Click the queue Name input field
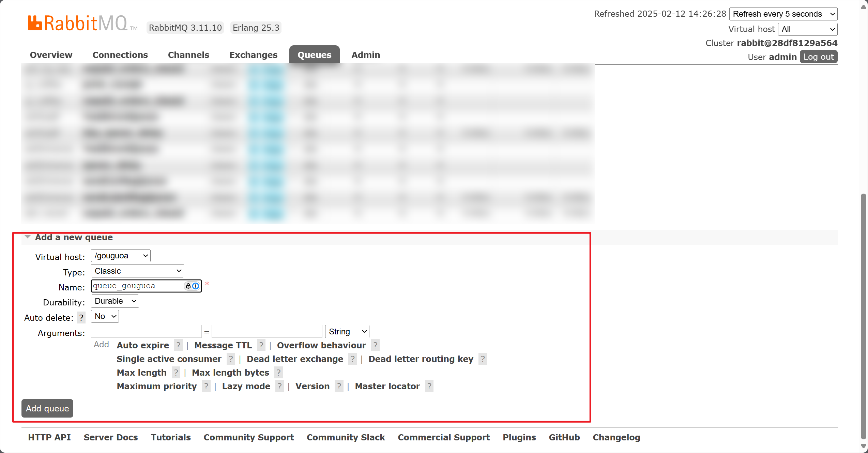868x453 pixels. pos(136,286)
